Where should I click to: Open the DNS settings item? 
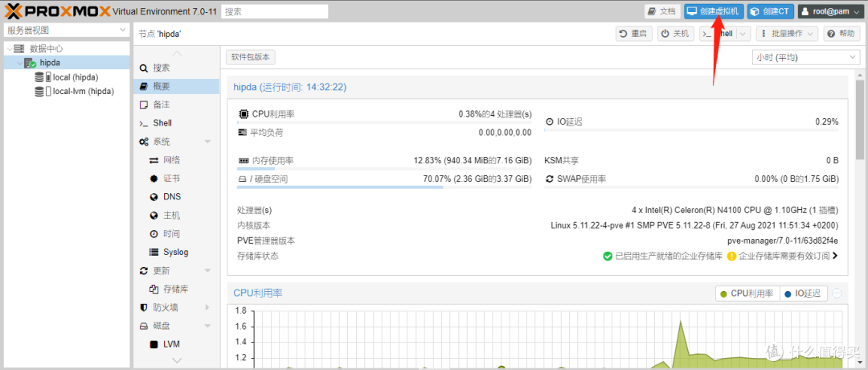[x=172, y=197]
